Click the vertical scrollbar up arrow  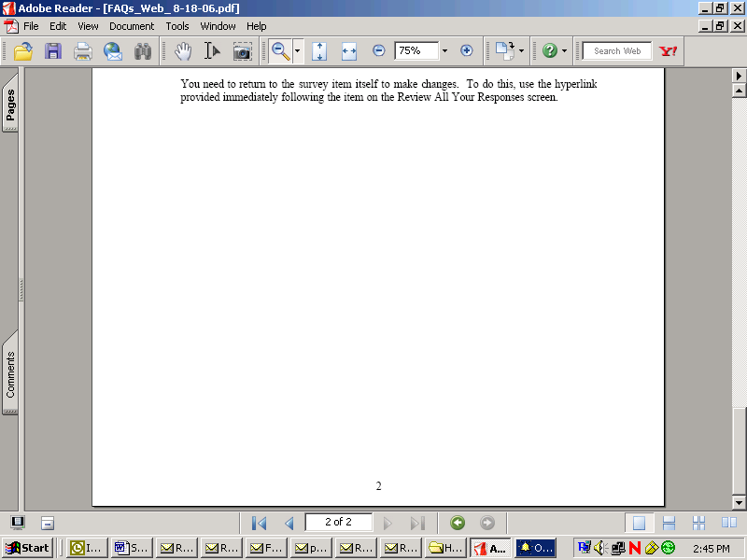pos(739,91)
